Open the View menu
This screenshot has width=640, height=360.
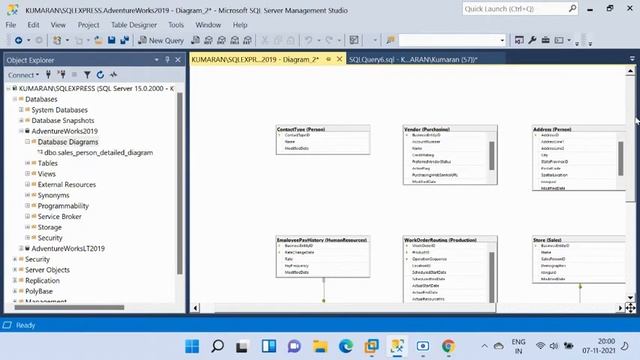(58, 25)
